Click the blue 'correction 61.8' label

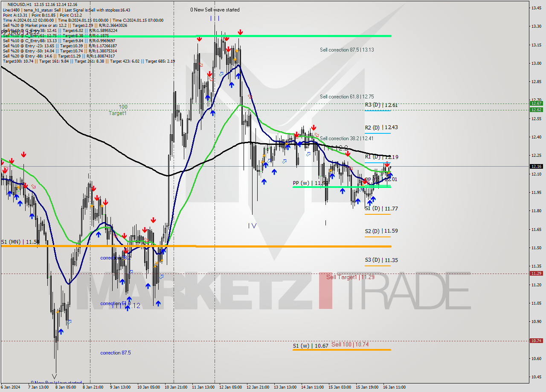point(116,303)
